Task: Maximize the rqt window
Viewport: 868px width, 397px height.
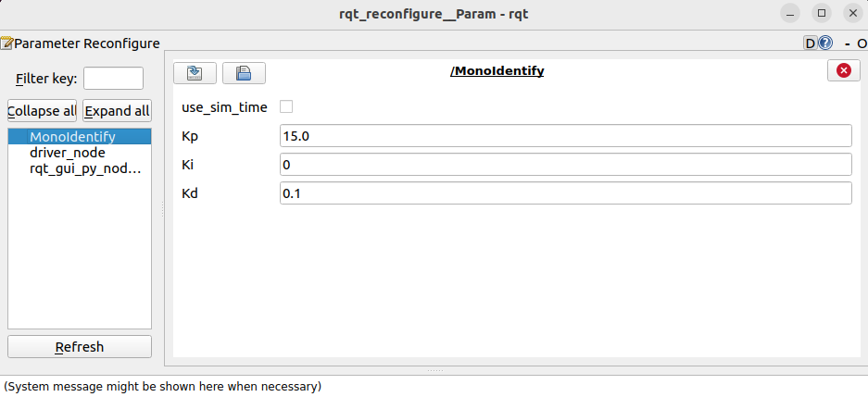Action: tap(822, 13)
